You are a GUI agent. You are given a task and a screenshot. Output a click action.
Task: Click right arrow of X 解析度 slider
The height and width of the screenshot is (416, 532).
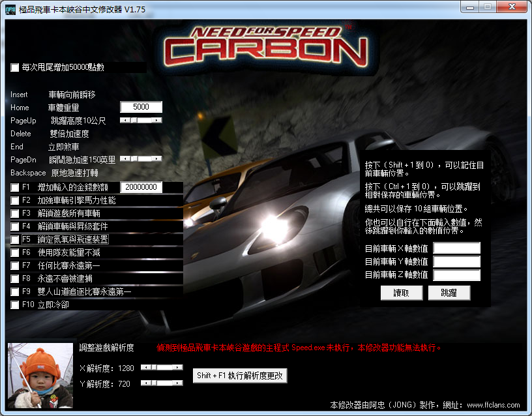pyautogui.click(x=177, y=367)
